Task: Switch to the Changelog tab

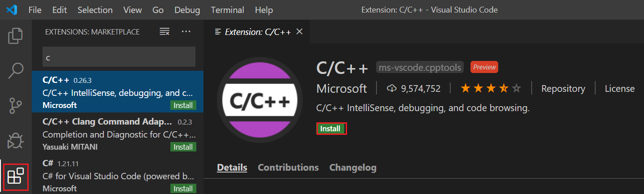Action: pyautogui.click(x=353, y=168)
